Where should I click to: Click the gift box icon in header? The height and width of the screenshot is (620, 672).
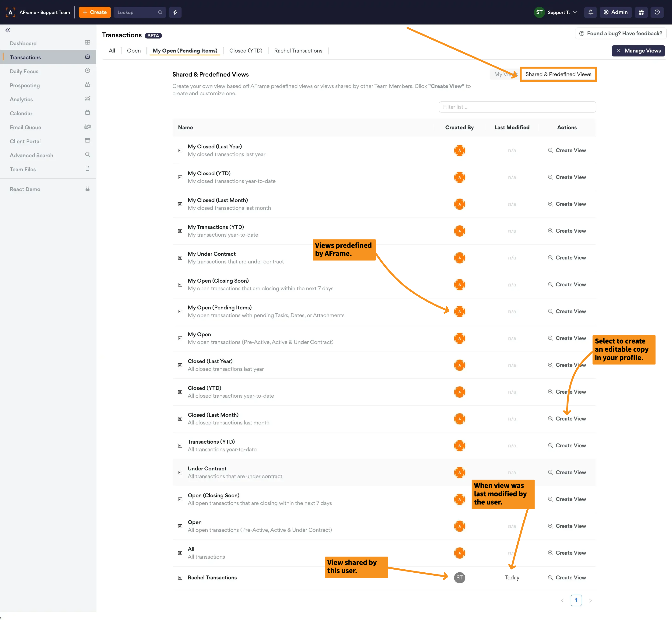coord(641,12)
